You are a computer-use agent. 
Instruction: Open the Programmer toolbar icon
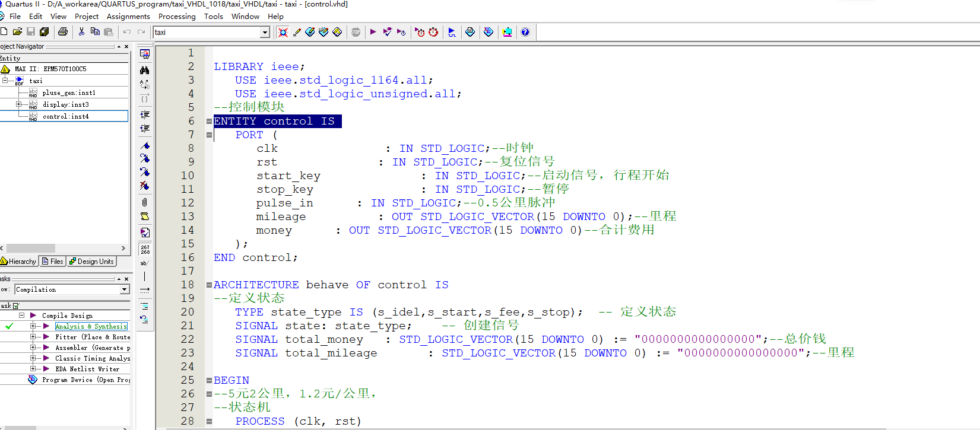[x=489, y=32]
